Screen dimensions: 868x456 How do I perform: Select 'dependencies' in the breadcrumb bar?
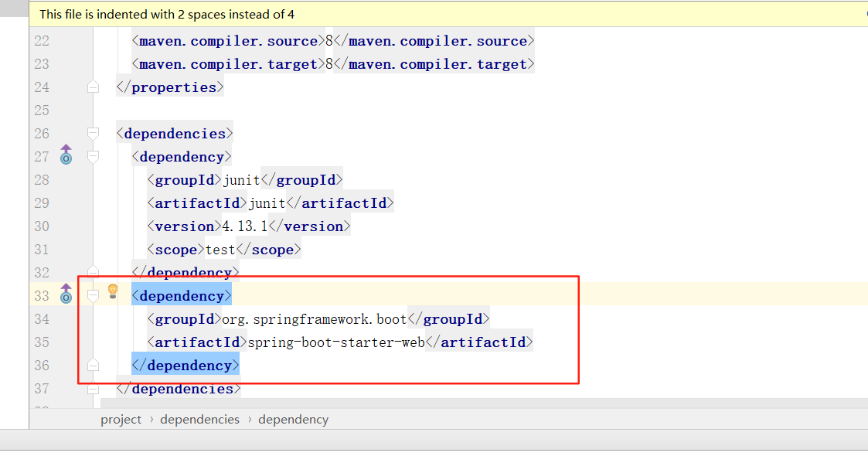(200, 420)
